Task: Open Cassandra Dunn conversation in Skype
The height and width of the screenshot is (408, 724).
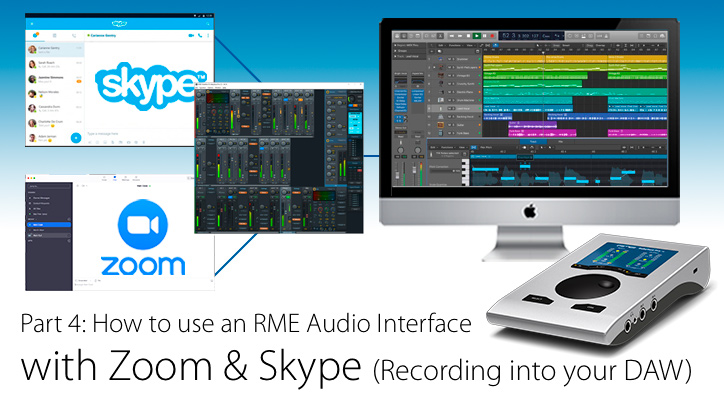Action: pos(55,108)
